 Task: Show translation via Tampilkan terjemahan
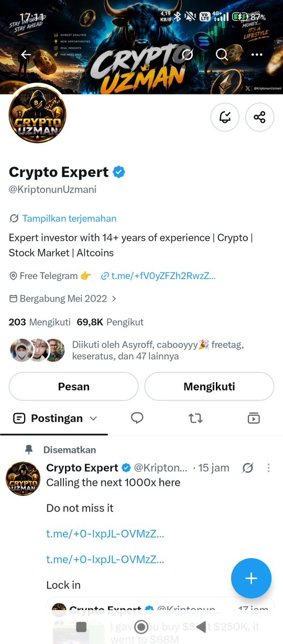pos(69,218)
